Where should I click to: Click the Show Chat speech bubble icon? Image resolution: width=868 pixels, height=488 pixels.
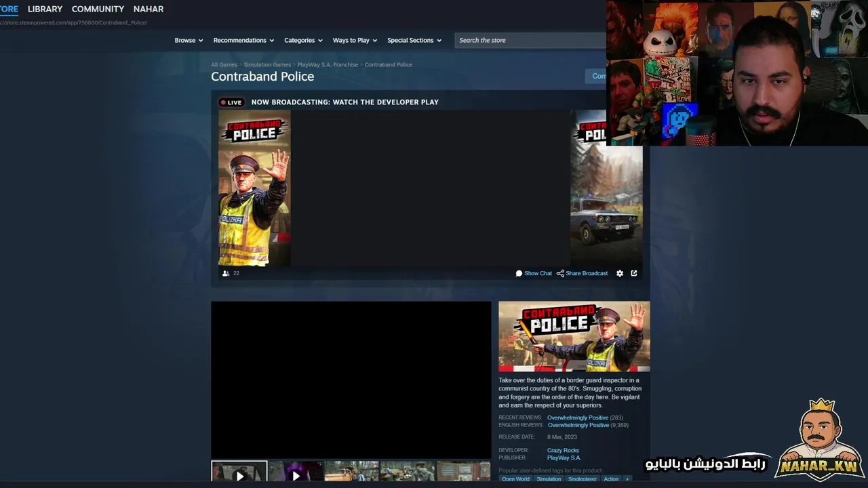click(x=519, y=273)
